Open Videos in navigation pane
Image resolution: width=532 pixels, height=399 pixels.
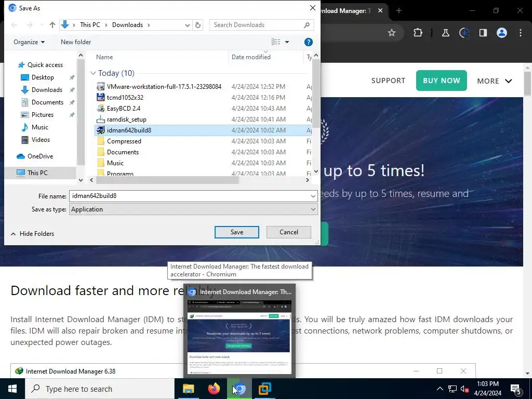41,140
